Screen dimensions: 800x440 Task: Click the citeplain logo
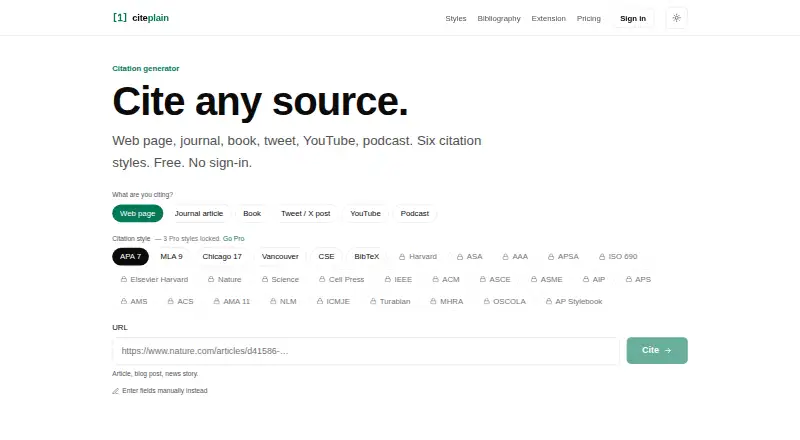click(x=141, y=18)
